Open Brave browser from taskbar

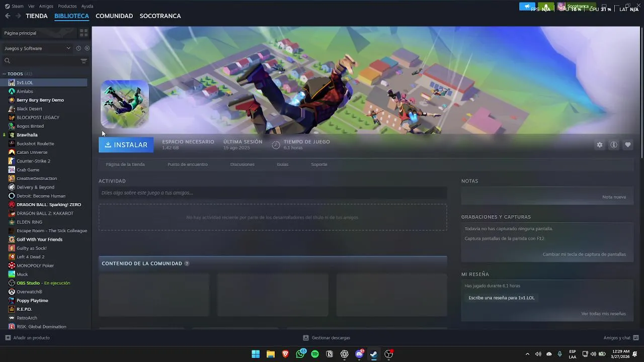285,354
